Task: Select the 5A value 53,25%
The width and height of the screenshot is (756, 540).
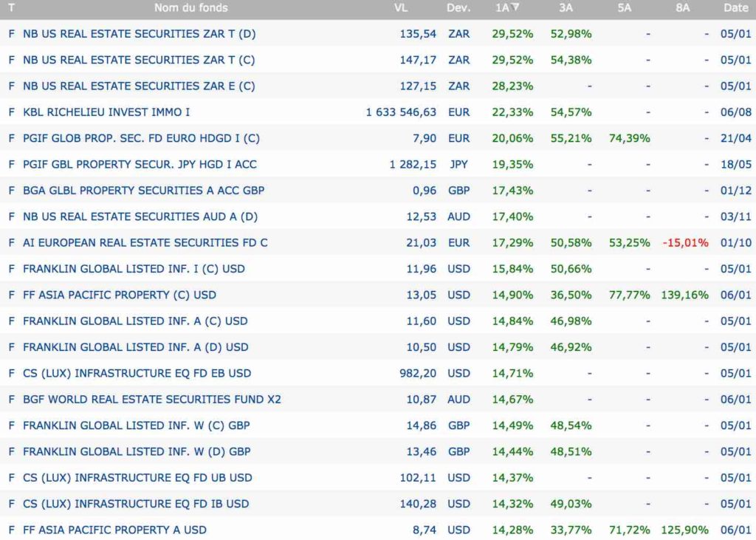Action: coord(630,242)
